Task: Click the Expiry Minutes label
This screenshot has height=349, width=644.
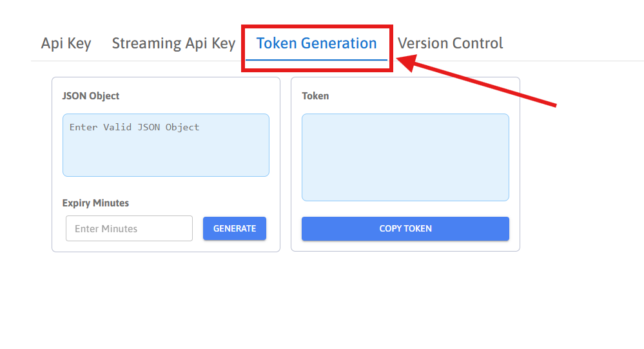Action: click(x=95, y=203)
